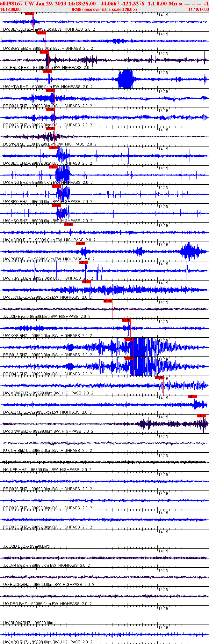Click the red pick flag on PB B032 trace
This screenshot has width=209, height=644.
pyautogui.click(x=50, y=109)
